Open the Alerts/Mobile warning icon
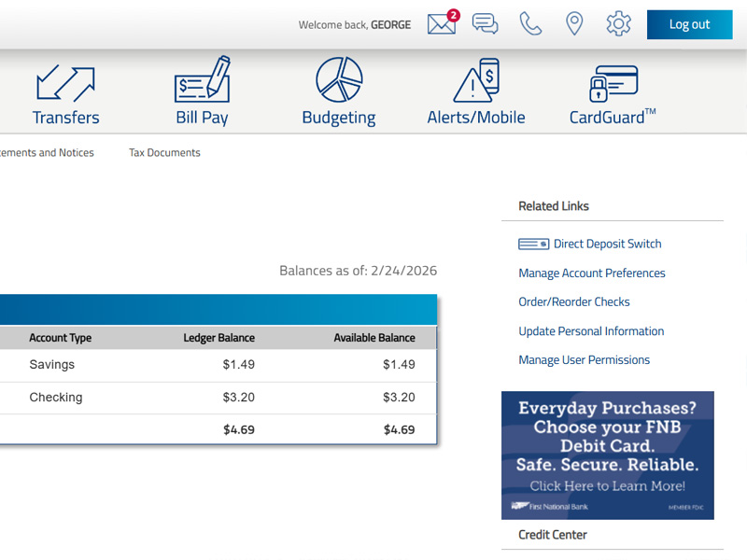 (x=476, y=80)
